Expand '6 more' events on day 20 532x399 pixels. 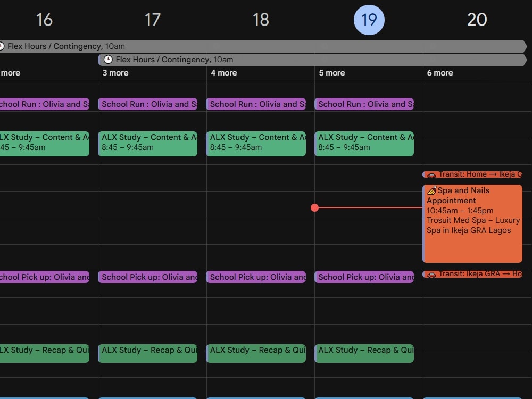tap(440, 73)
